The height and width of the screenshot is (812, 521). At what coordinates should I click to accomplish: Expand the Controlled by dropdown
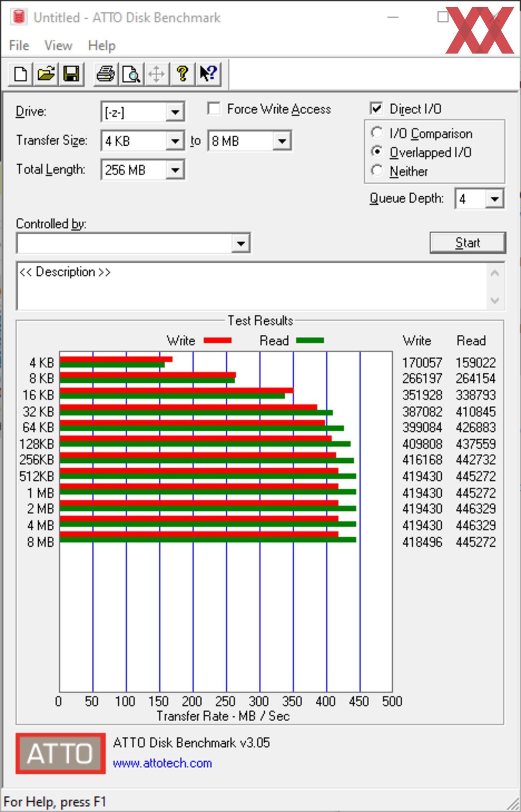(x=133, y=243)
